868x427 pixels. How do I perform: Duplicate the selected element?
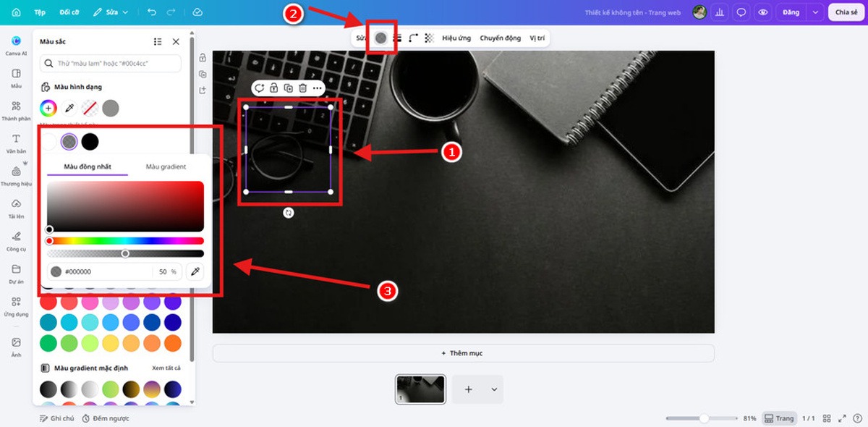pos(288,88)
